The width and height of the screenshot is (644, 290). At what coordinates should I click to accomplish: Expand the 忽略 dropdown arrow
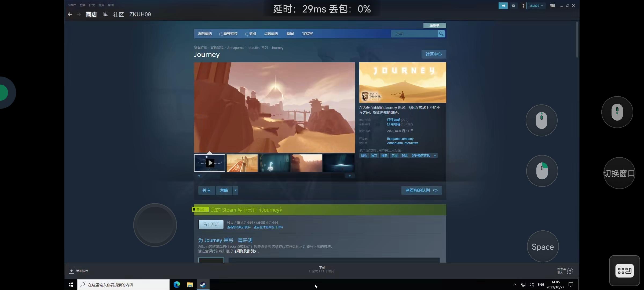(x=236, y=190)
